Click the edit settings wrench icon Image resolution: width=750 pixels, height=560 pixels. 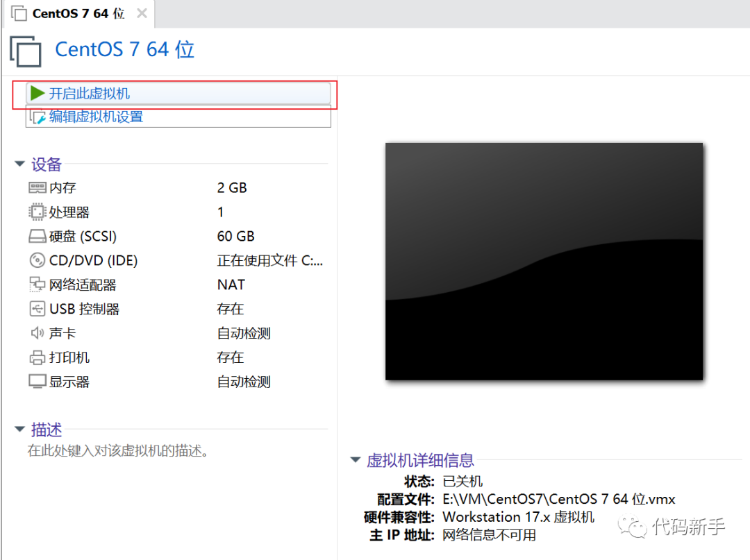(37, 117)
